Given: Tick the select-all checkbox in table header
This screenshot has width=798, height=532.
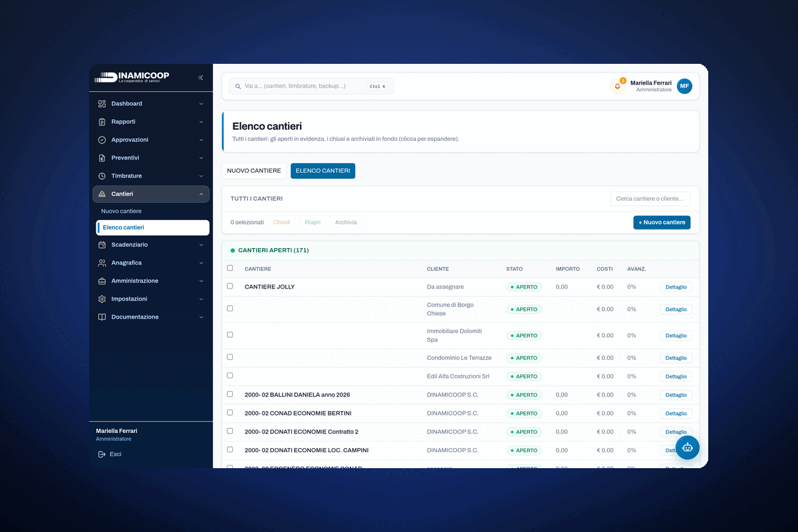Looking at the screenshot, I should 230,268.
